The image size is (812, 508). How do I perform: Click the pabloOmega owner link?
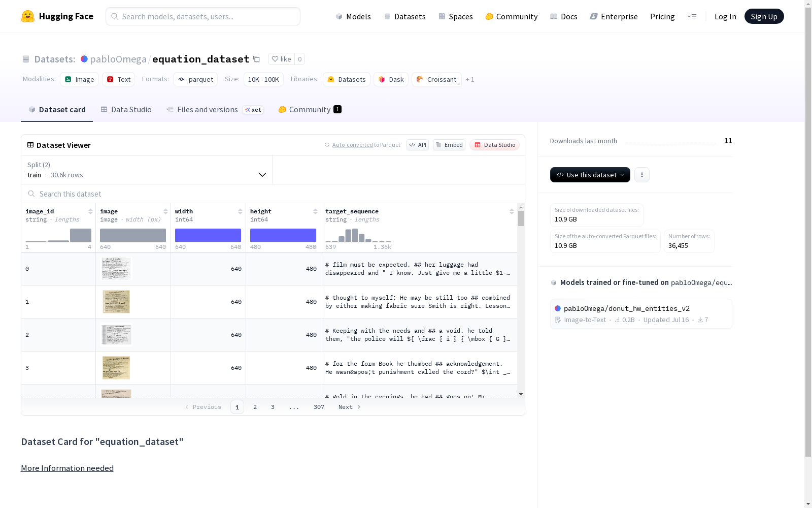(x=118, y=59)
